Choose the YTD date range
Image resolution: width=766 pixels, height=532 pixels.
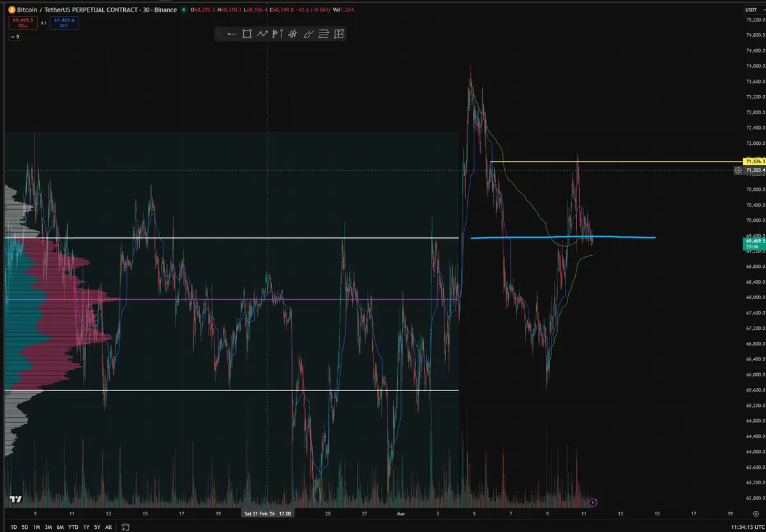tap(73, 527)
